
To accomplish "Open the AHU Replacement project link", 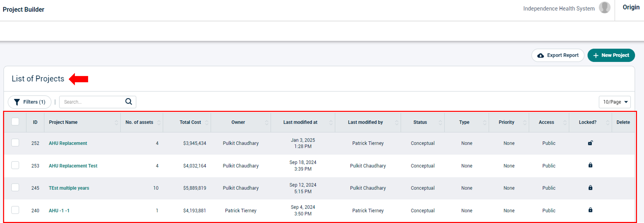I will pos(68,143).
